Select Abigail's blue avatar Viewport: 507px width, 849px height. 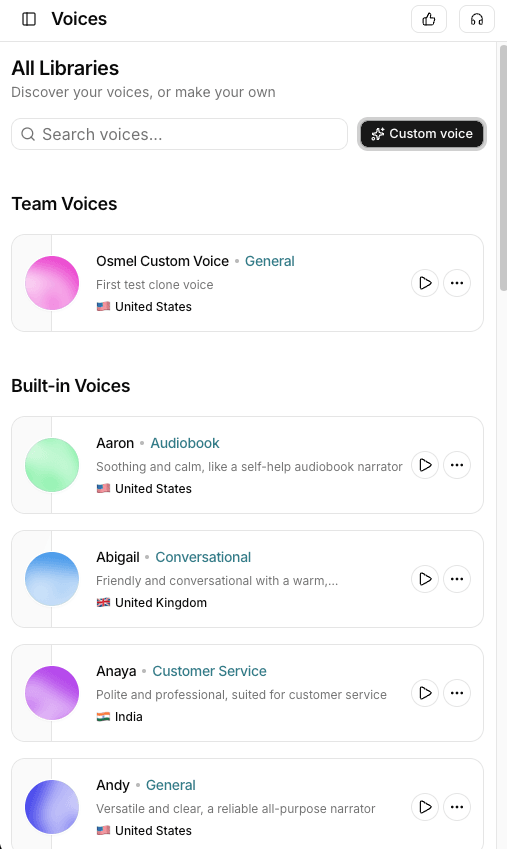tap(52, 579)
